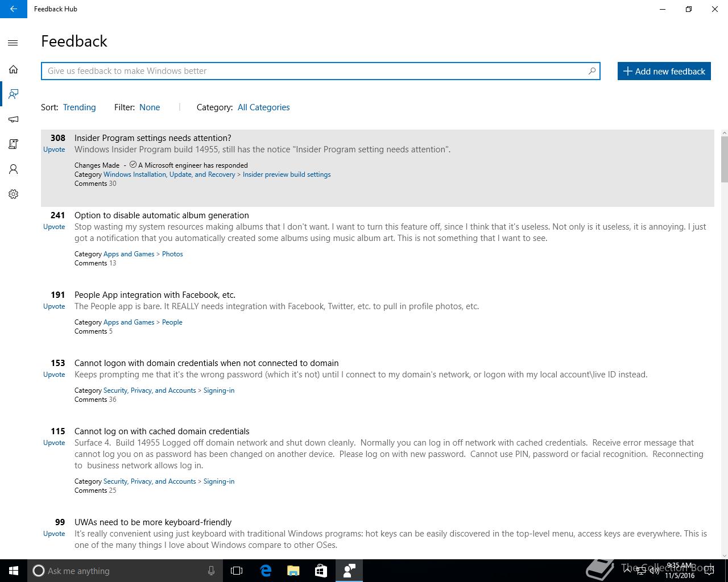Click Comments 36 on domain logon feedback
The image size is (728, 582).
pos(95,400)
